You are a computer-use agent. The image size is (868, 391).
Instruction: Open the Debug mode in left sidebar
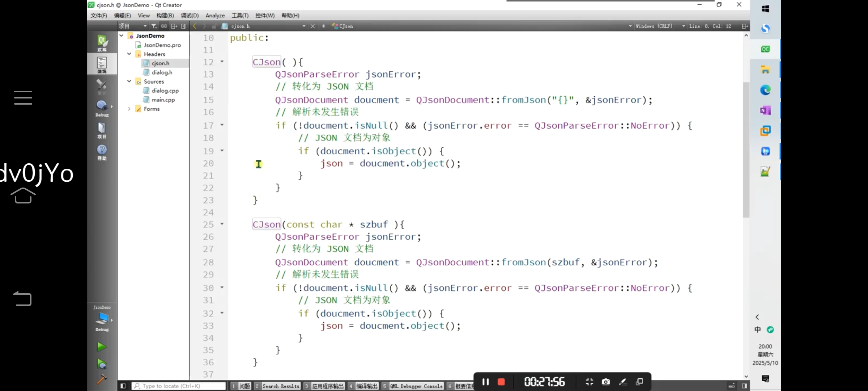[102, 108]
